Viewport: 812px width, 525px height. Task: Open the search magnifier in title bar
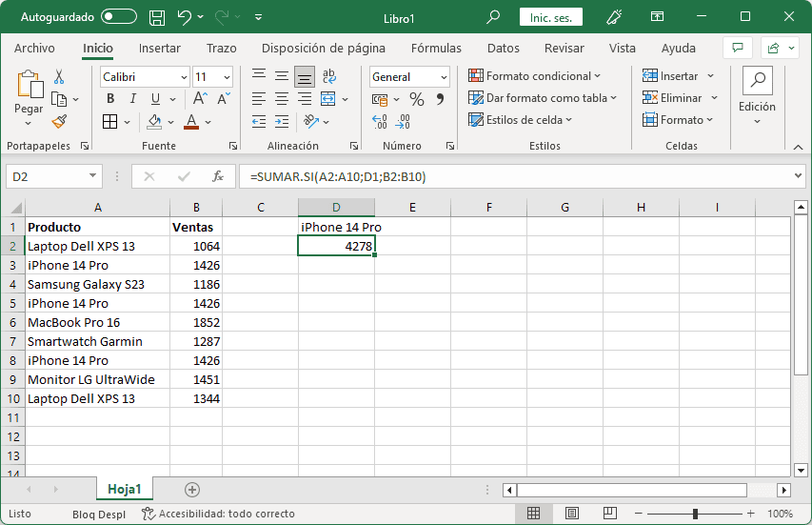click(492, 16)
